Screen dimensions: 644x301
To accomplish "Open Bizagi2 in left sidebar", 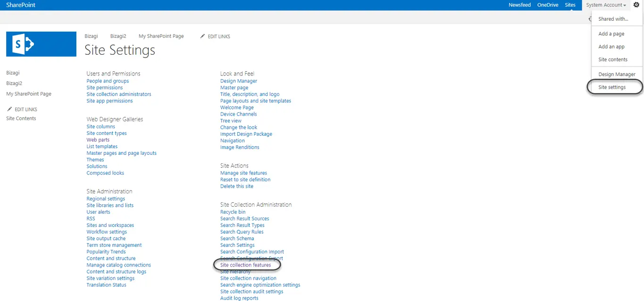I will (14, 84).
